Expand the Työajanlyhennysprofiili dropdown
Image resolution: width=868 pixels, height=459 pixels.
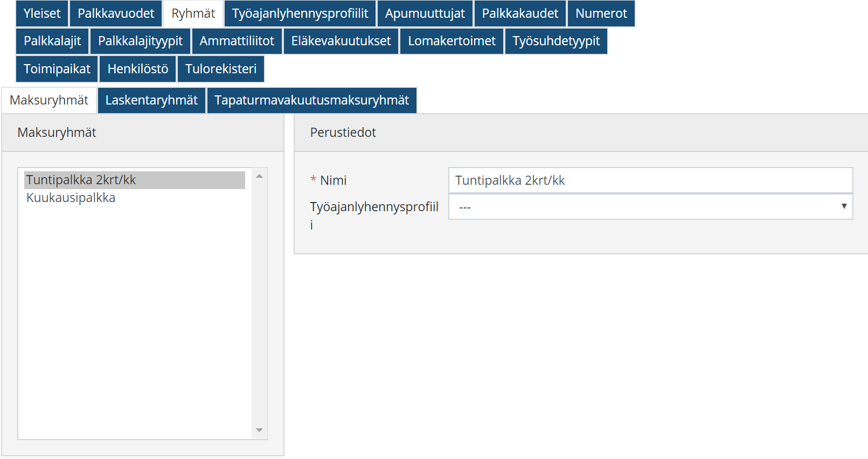click(x=650, y=207)
